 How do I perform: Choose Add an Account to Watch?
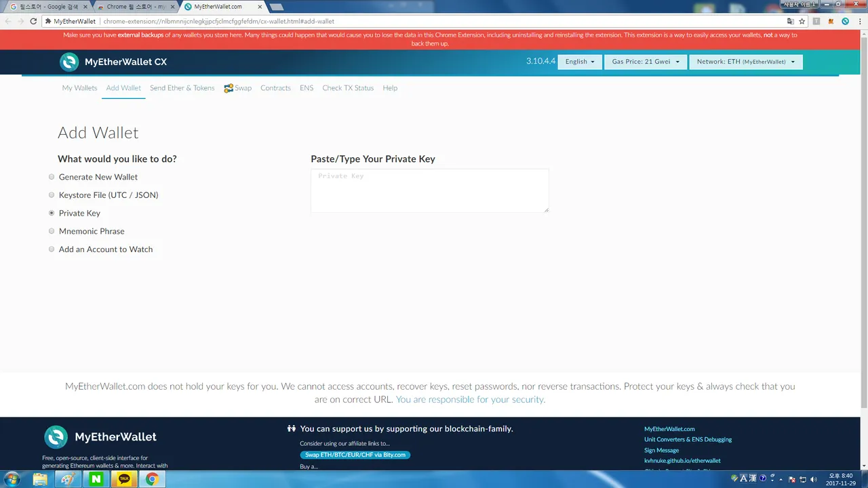[x=52, y=249]
